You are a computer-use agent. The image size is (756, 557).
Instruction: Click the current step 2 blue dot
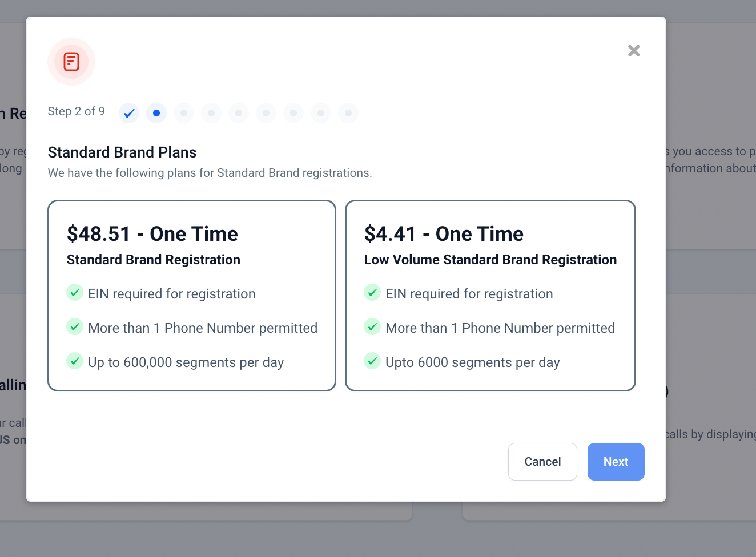tap(156, 113)
